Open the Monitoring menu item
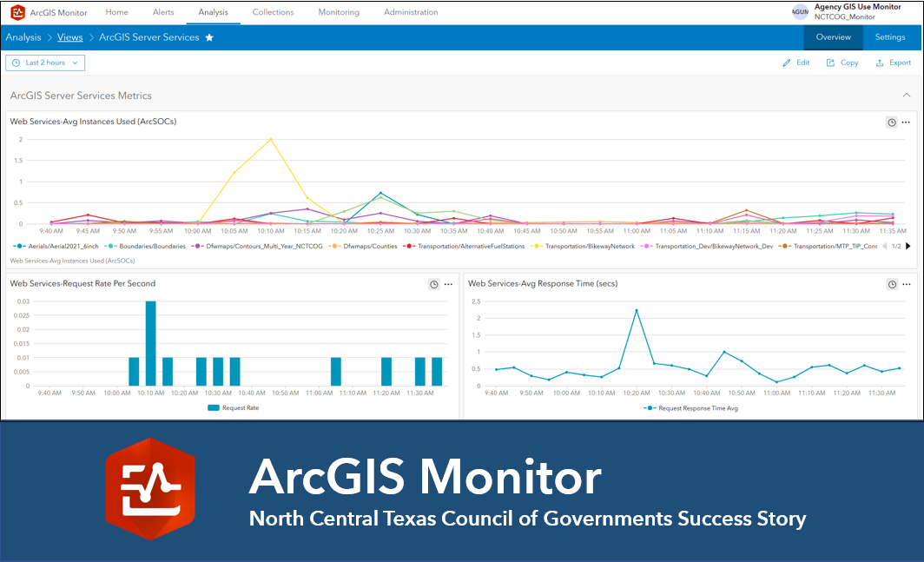The image size is (924, 562). pyautogui.click(x=339, y=12)
